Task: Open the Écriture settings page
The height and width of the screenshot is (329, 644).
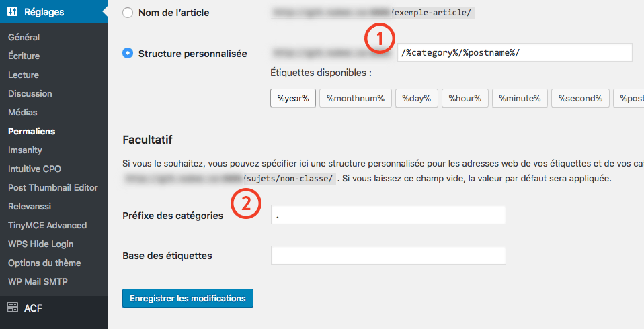Action: pyautogui.click(x=24, y=56)
